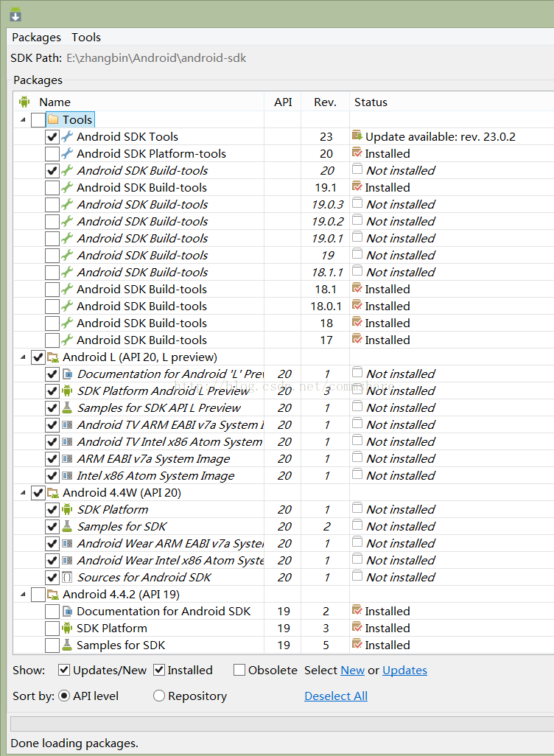Click Android TV Intel x86 Atom System row
This screenshot has height=756, width=554.
click(x=284, y=441)
